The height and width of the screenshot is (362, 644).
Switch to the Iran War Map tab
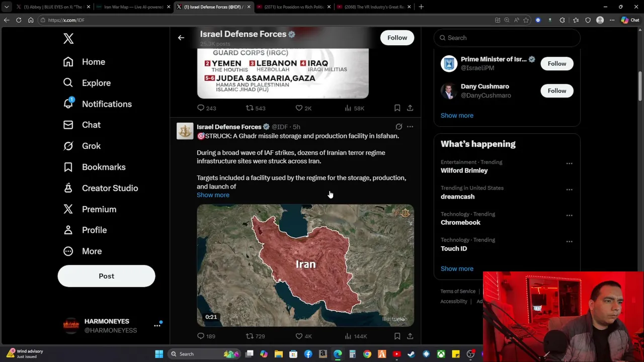click(x=133, y=7)
